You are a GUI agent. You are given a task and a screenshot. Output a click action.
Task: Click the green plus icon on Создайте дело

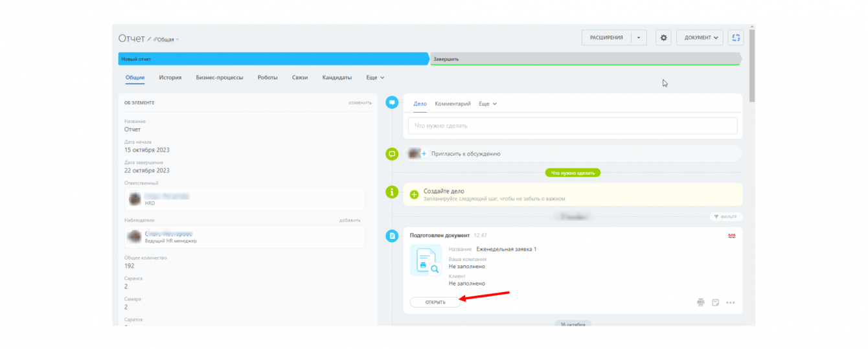(x=415, y=195)
